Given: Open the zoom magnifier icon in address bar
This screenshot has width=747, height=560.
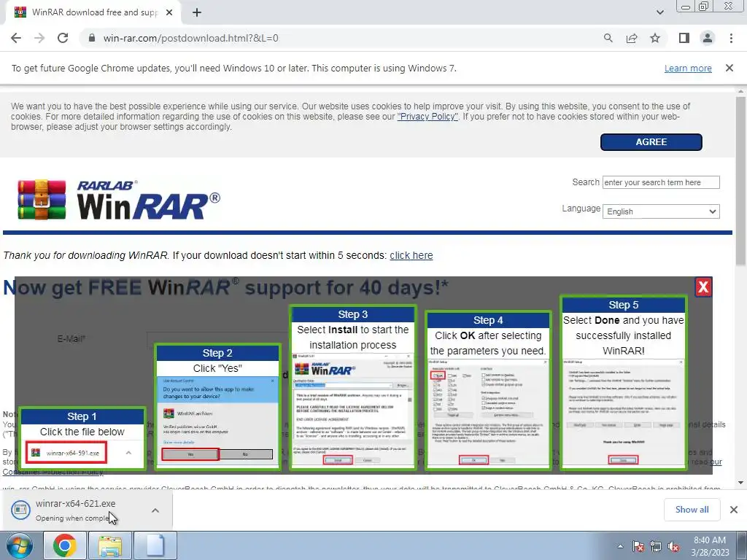Looking at the screenshot, I should [608, 38].
